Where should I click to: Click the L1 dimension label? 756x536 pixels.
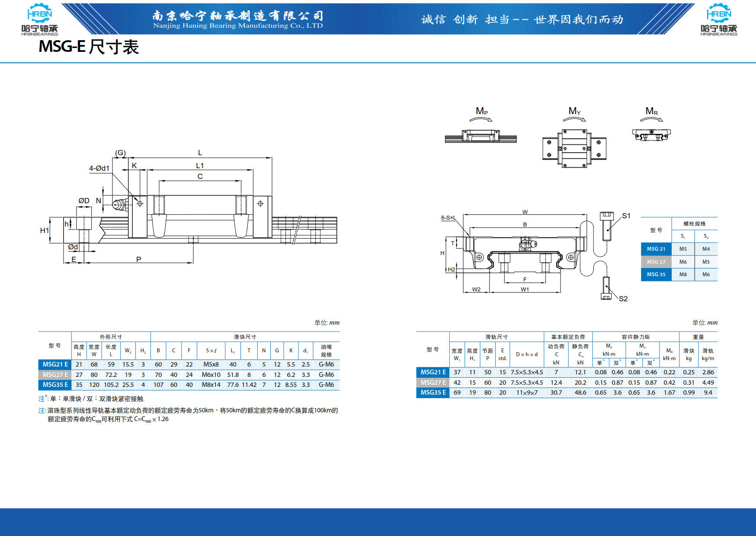point(200,166)
